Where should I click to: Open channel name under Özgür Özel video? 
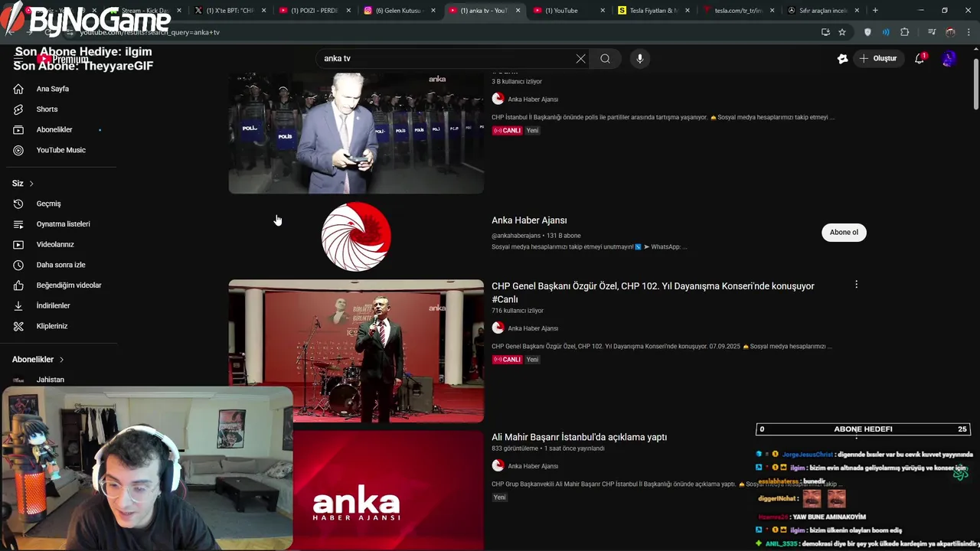tap(533, 328)
